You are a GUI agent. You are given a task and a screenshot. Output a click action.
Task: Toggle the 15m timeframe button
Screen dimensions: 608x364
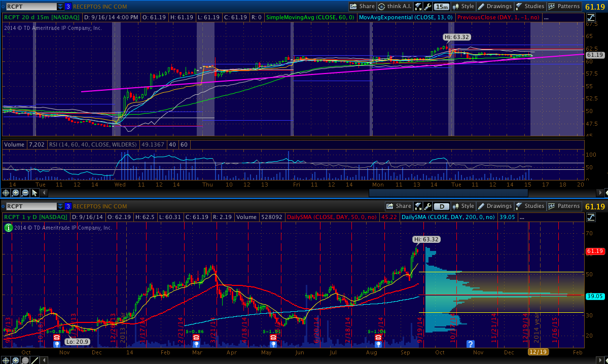click(442, 7)
